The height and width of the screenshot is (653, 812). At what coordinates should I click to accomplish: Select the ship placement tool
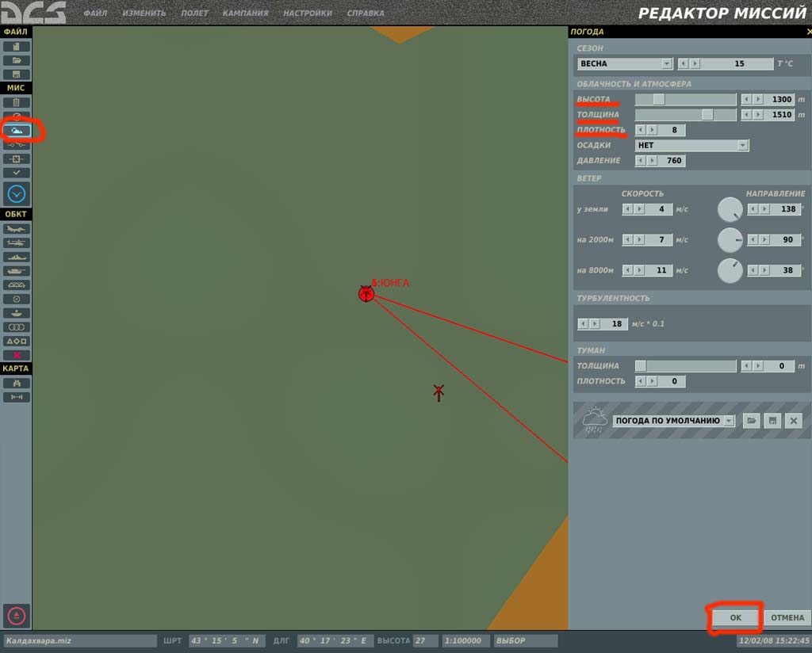[x=16, y=258]
